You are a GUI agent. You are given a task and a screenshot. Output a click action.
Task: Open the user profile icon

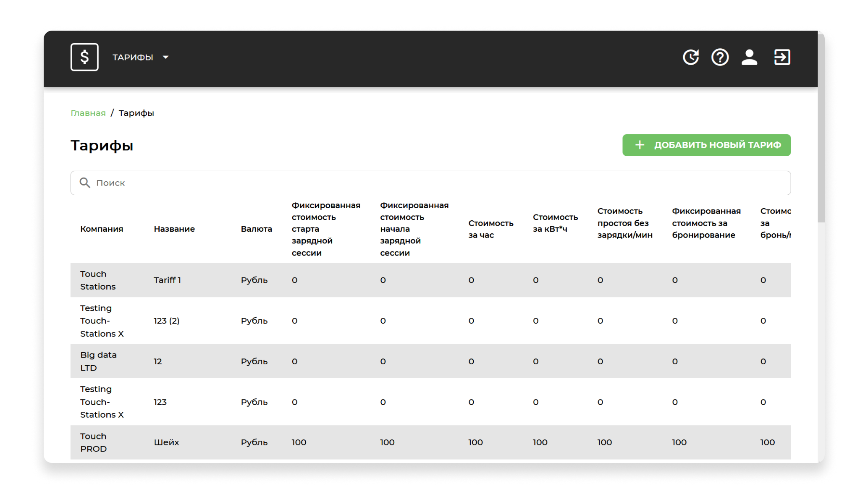coord(749,57)
